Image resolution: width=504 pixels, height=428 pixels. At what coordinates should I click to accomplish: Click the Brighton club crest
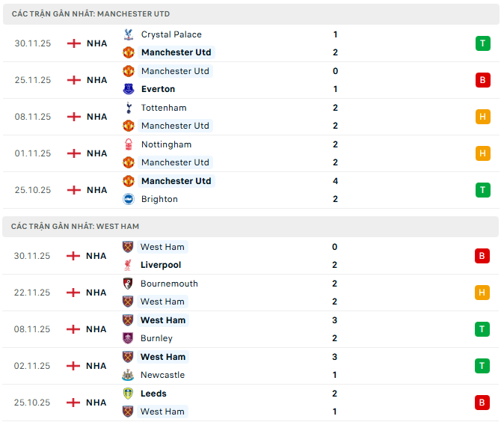128,199
